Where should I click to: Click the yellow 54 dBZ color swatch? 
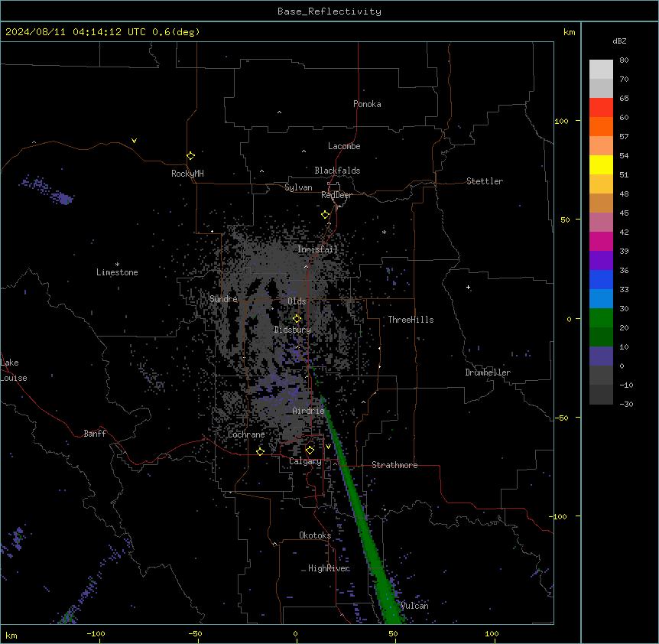click(x=601, y=164)
